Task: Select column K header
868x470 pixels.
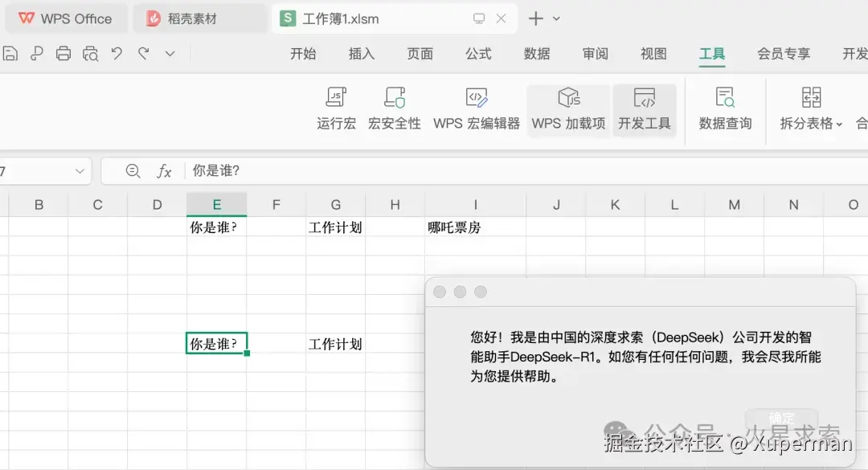Action: (615, 205)
